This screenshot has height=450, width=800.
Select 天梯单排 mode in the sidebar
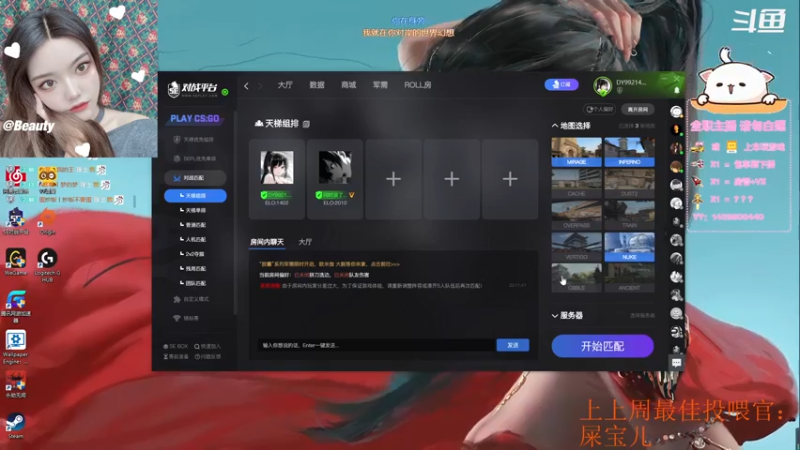tap(193, 210)
